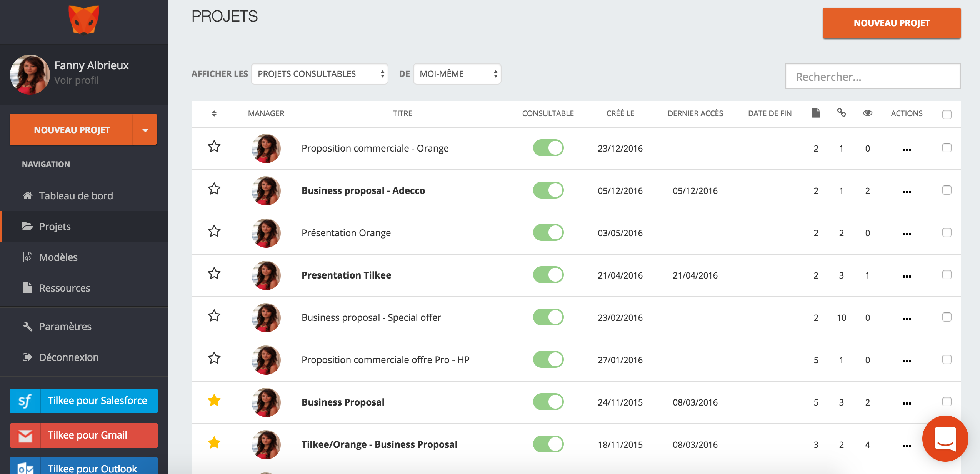Open actions menu for Tilkee/Orange - Business Proposal

pyautogui.click(x=907, y=446)
